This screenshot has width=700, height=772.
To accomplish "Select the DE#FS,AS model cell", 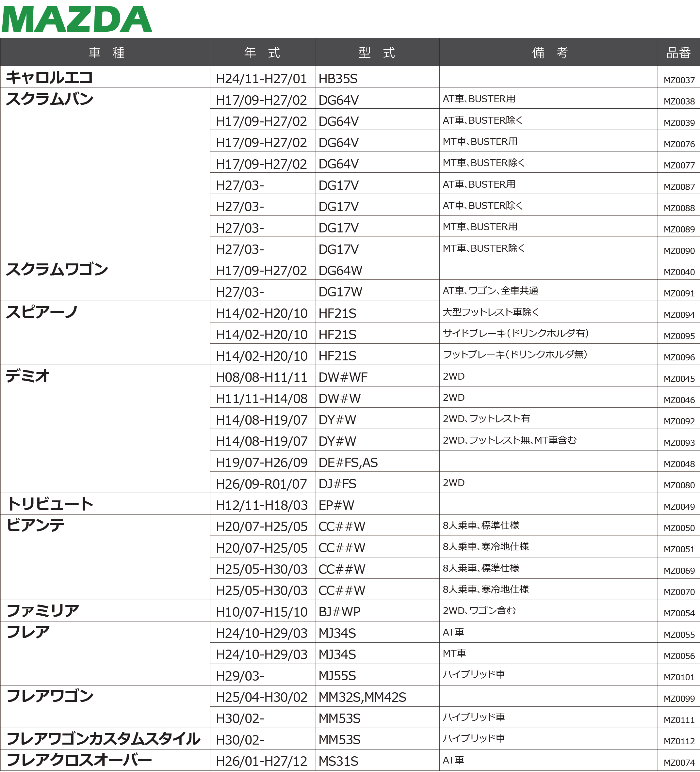I will pos(348,463).
